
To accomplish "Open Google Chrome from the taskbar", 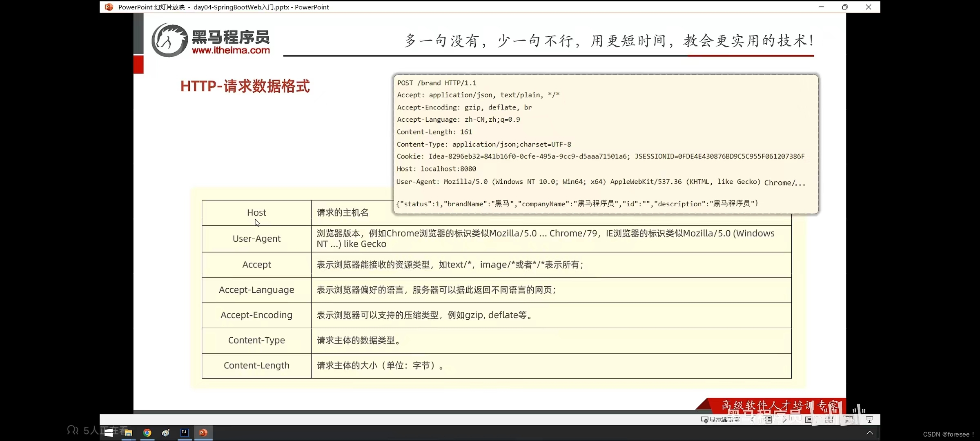I will 147,433.
